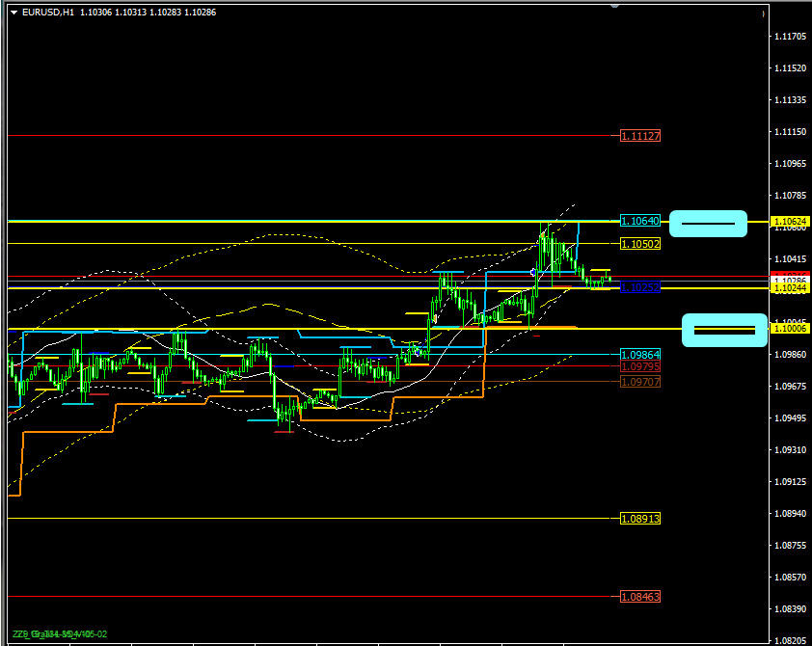812x646 pixels.
Task: Select the brown 1.09707 level label
Action: click(640, 382)
